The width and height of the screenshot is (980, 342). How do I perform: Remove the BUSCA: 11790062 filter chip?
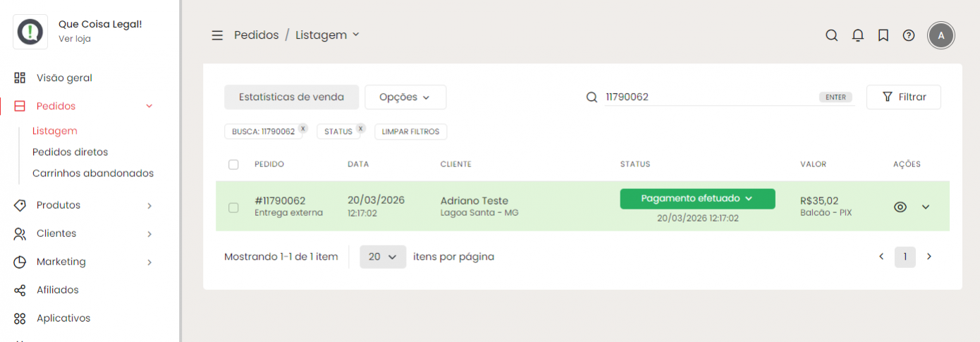click(302, 128)
